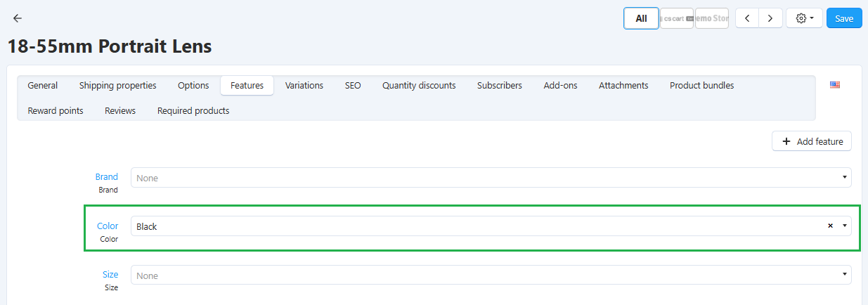This screenshot has width=868, height=305.
Task: Select the Features tab
Action: [x=247, y=85]
